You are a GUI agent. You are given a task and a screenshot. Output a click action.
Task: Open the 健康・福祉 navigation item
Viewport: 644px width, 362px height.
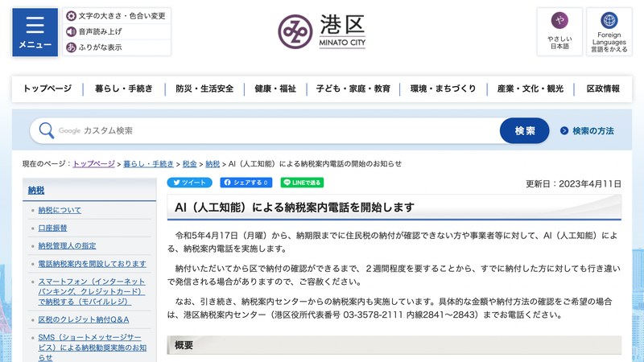pyautogui.click(x=275, y=88)
